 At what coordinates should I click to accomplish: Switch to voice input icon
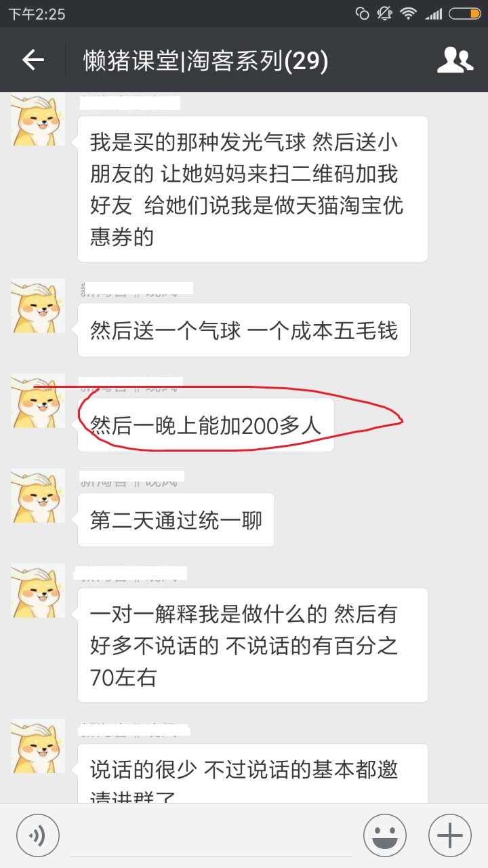pyautogui.click(x=38, y=835)
